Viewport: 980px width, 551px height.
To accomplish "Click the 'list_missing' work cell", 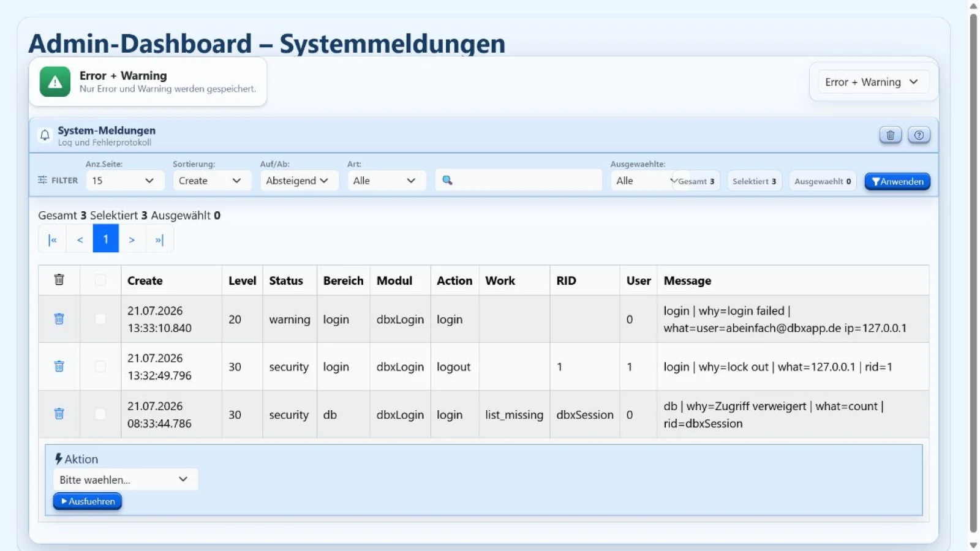I will click(x=514, y=414).
